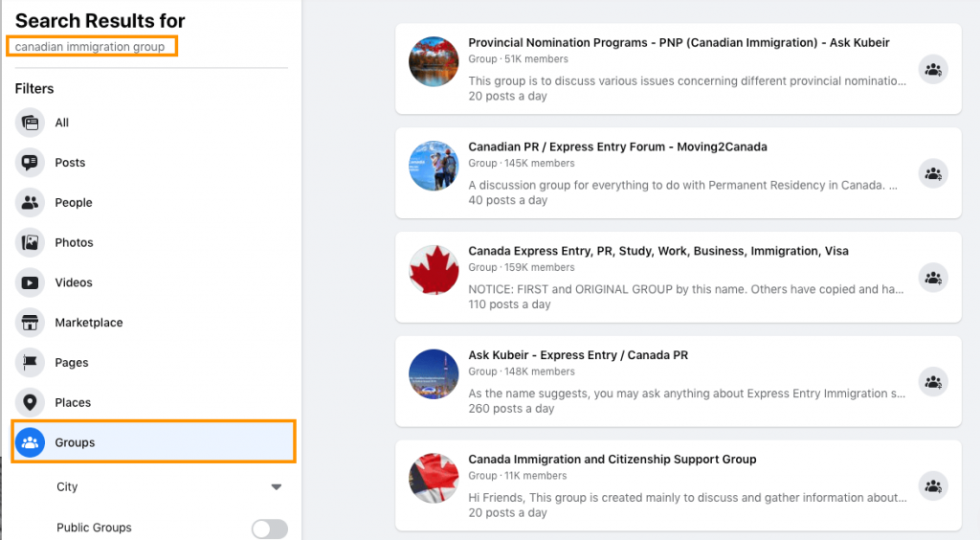Join Canada Immigration and Citizenship Support Group icon
The width and height of the screenshot is (980, 540).
[x=933, y=486]
